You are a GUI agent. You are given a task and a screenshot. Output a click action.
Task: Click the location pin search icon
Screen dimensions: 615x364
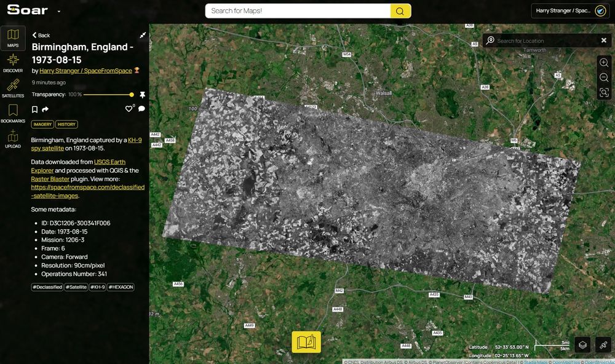point(490,41)
